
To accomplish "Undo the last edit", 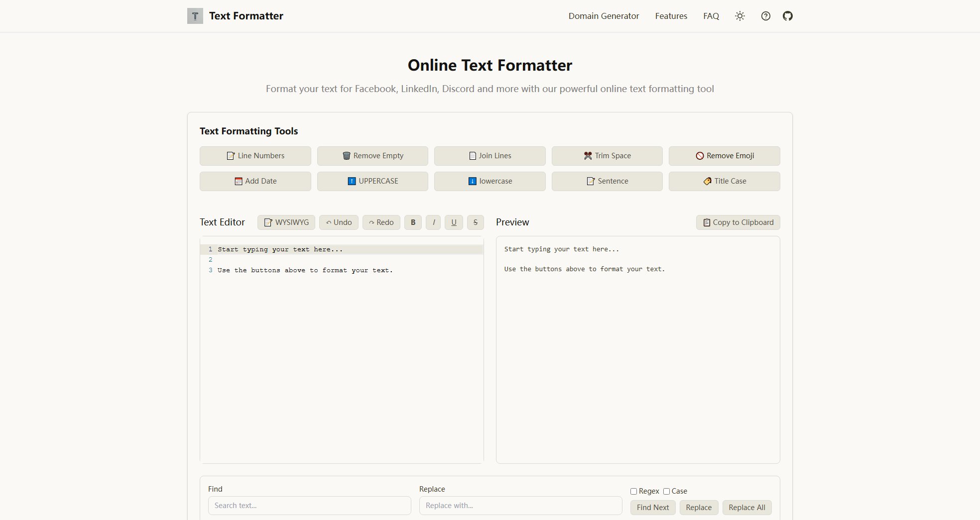I will 339,222.
